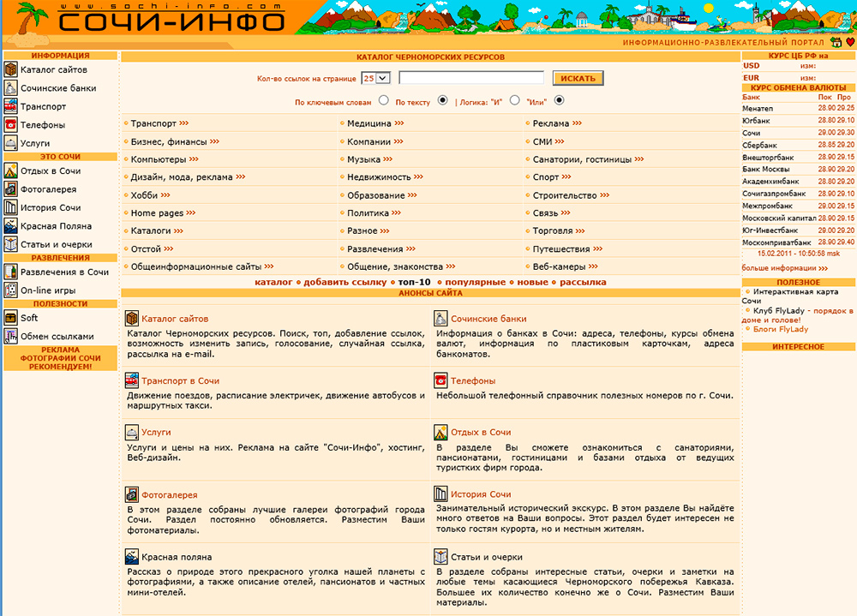Image resolution: width=857 pixels, height=616 pixels.
Task: Click the Развлечения в Сочи bottle icon
Action: 11,272
